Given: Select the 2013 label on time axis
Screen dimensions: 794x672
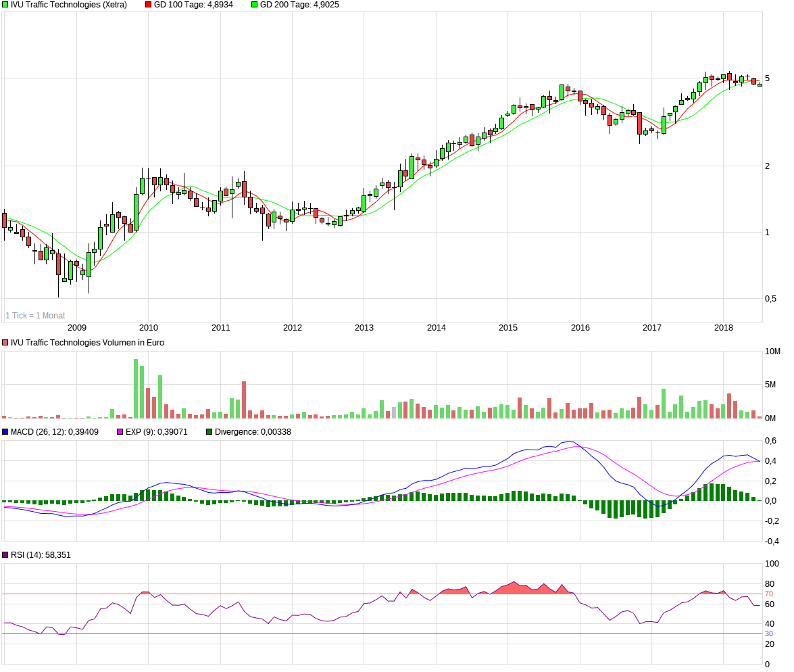Looking at the screenshot, I should tap(364, 327).
